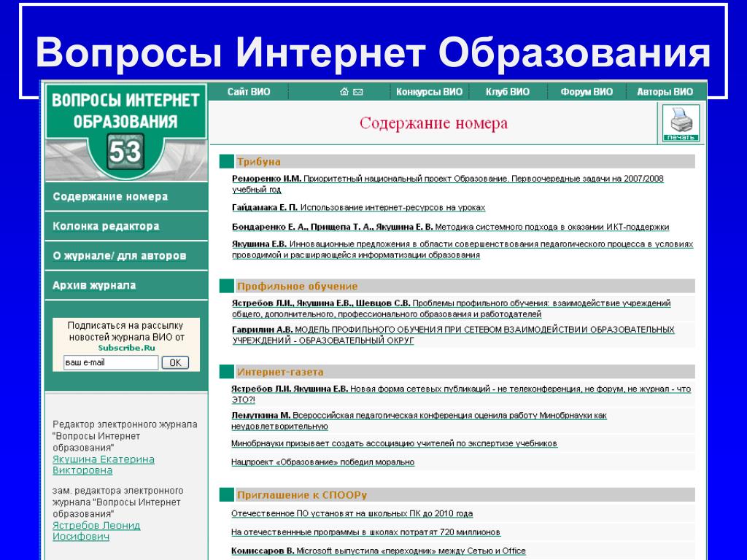Open Бондаренко, Прищепа, Якушина article on ИКТ-поддержки
Image resolution: width=747 pixels, height=560 pixels.
(x=451, y=227)
